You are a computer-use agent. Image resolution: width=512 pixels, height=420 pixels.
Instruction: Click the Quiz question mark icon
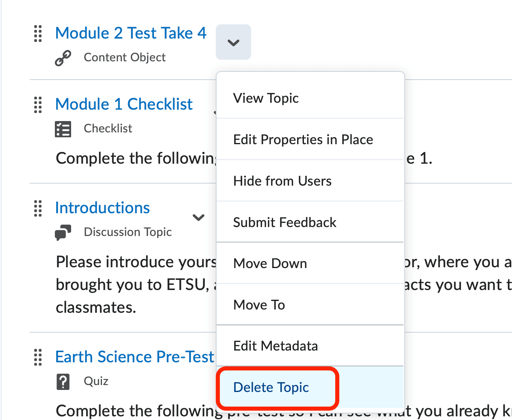pos(63,381)
